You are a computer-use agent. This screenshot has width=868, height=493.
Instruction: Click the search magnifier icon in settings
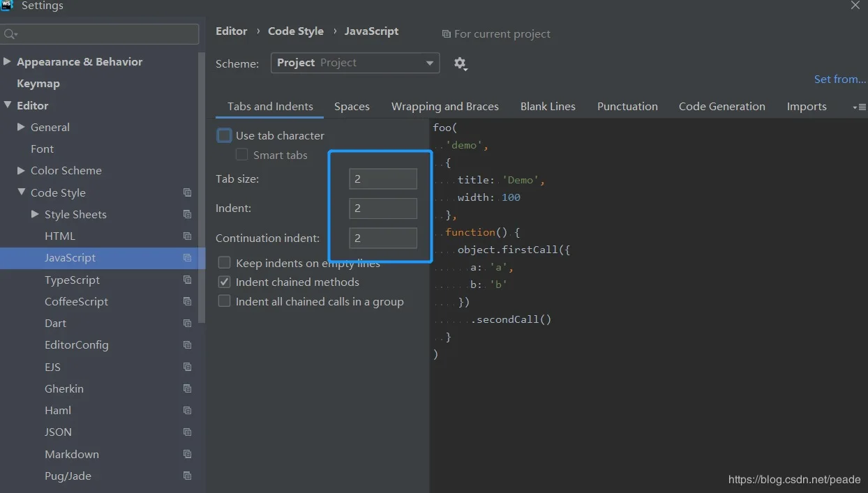(x=10, y=34)
